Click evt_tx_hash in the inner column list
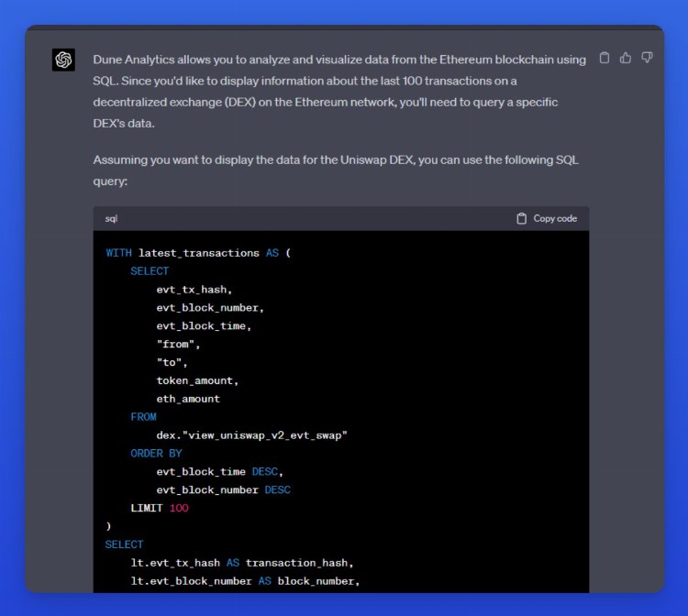The width and height of the screenshot is (688, 616). (194, 290)
